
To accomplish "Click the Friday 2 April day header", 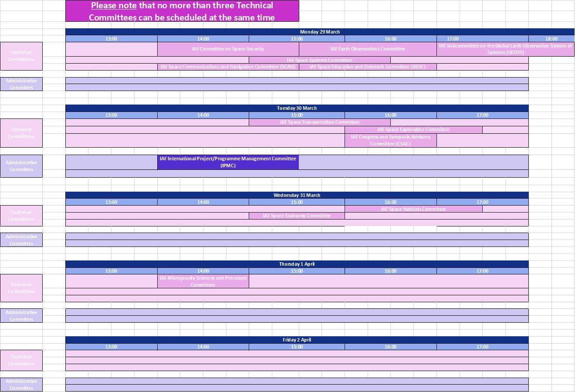I will pos(297,340).
